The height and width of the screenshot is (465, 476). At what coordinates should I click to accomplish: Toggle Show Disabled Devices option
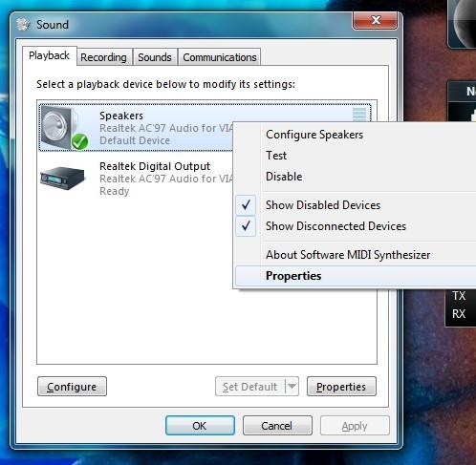point(323,205)
